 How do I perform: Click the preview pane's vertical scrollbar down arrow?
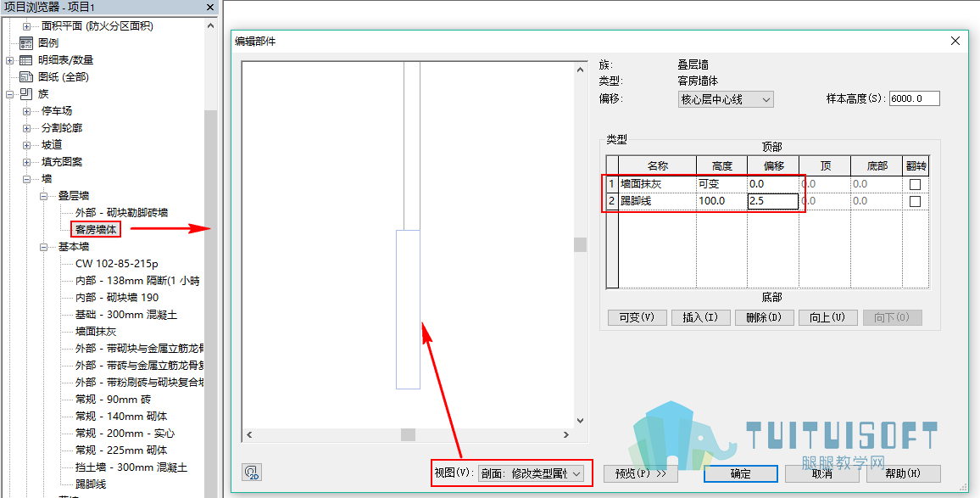click(580, 421)
